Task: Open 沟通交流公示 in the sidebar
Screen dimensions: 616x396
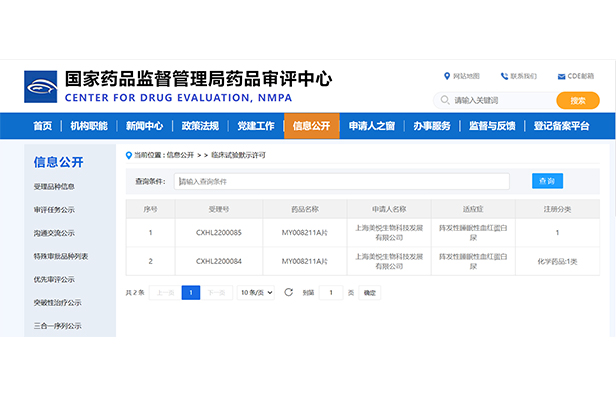Action: (54, 233)
